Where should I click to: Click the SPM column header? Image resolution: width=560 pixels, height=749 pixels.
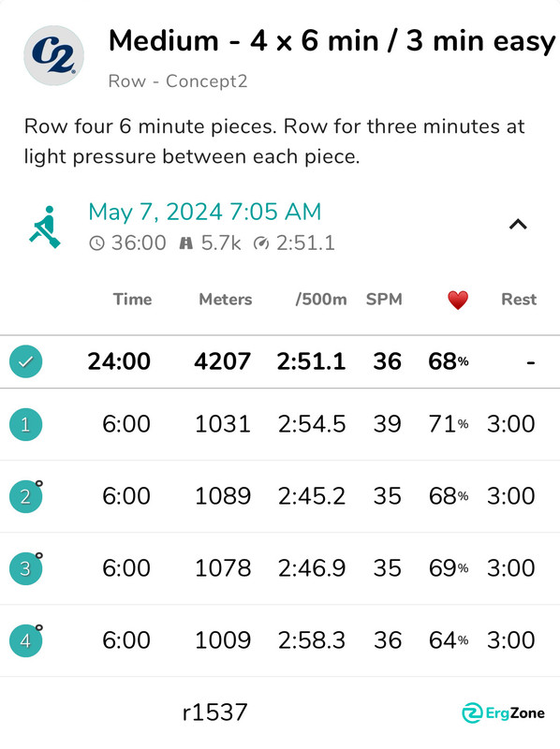pyautogui.click(x=384, y=300)
